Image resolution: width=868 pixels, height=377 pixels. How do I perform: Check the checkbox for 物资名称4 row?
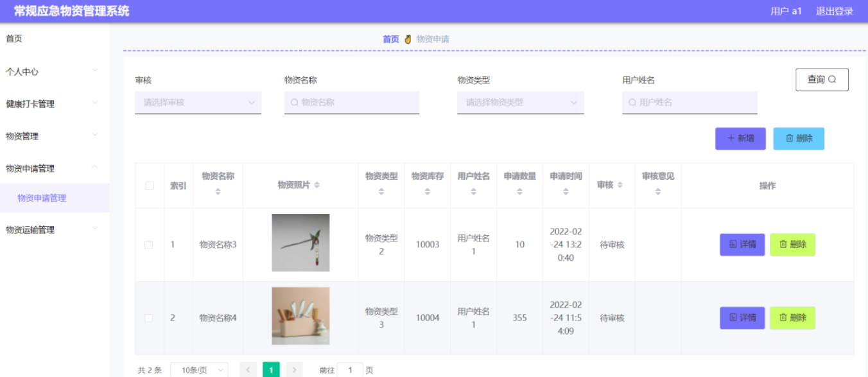(149, 317)
